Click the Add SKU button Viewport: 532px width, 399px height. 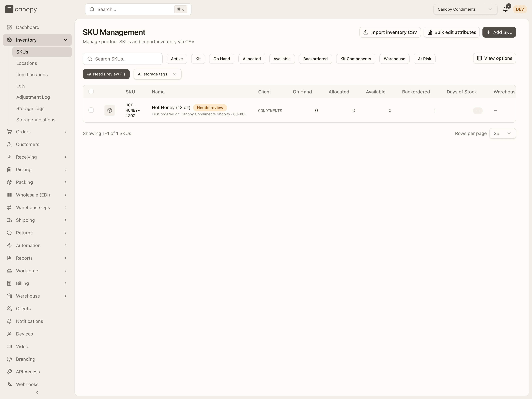(499, 32)
